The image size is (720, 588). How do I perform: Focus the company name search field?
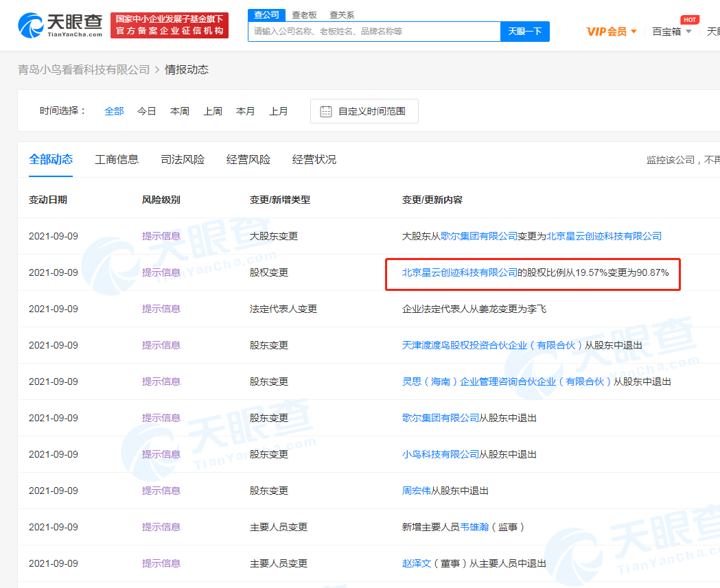[x=374, y=31]
